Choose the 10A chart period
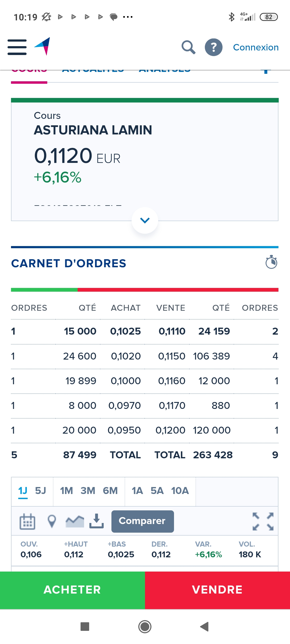The image size is (290, 644). pos(180,491)
